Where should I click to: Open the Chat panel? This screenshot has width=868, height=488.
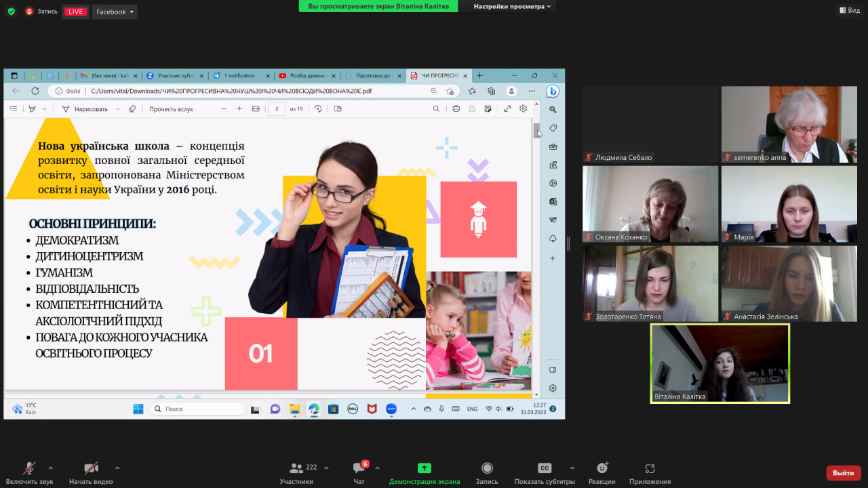[x=359, y=472]
